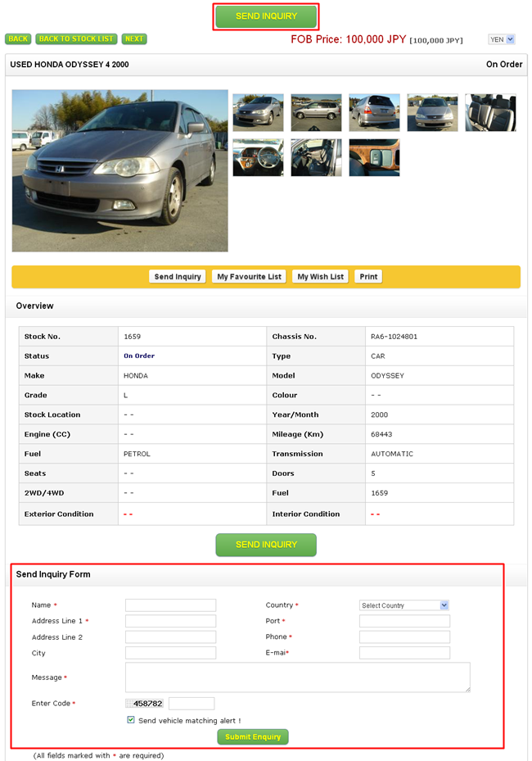The image size is (532, 761).
Task: Select chassis number RA6-1024801
Action: click(394, 337)
